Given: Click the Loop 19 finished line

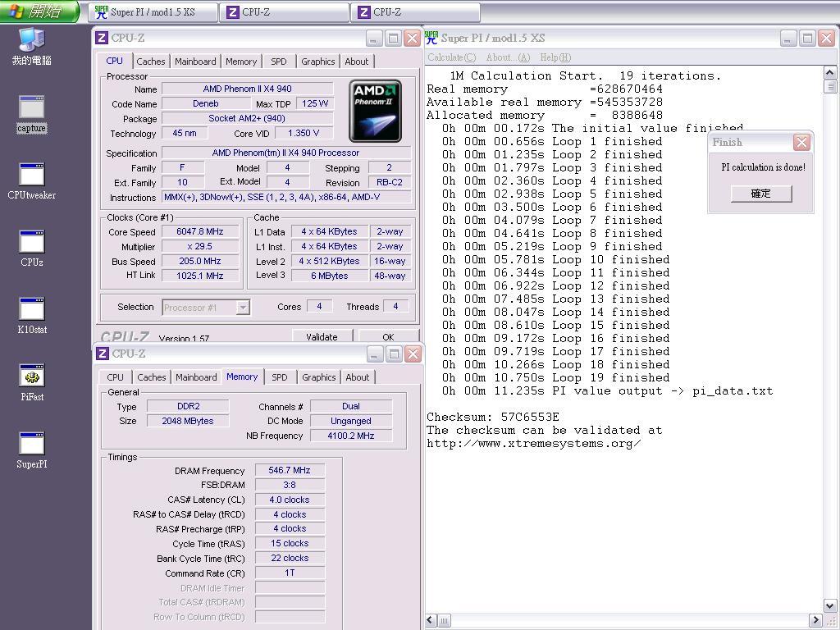Looking at the screenshot, I should point(555,377).
